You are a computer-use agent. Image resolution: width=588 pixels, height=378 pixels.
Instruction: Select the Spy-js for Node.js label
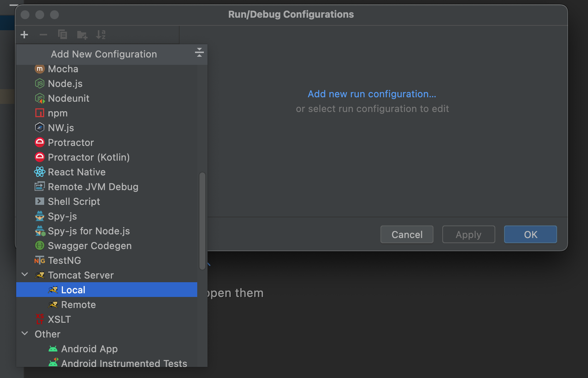[89, 231]
